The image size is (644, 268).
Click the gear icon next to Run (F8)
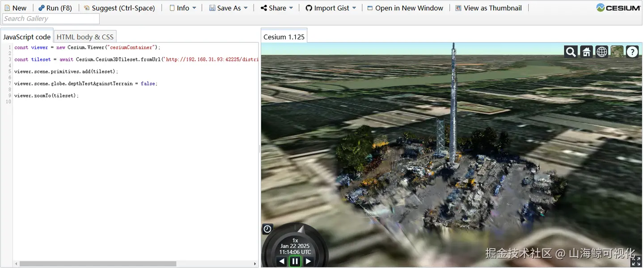(x=41, y=8)
